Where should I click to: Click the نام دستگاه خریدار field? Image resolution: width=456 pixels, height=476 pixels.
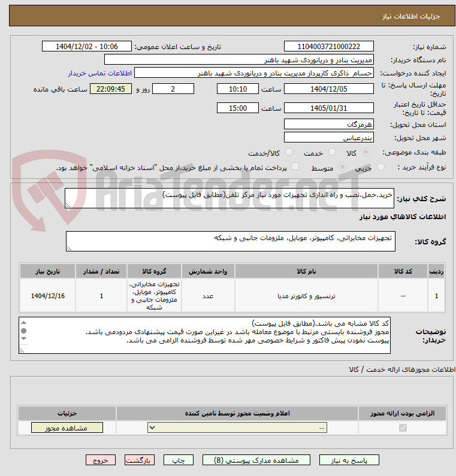238,59
